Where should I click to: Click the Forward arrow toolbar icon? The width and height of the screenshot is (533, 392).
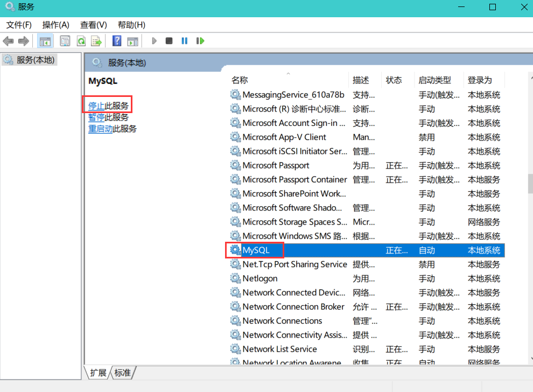(x=24, y=41)
